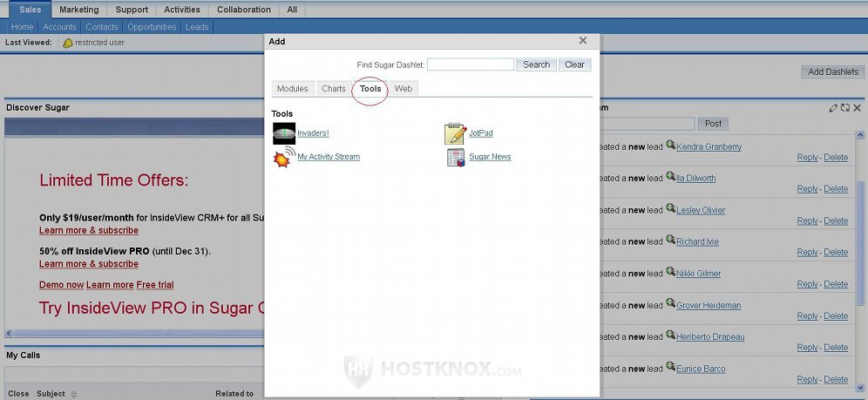
Task: Open Contacts in the sub-navigation
Action: coord(102,26)
